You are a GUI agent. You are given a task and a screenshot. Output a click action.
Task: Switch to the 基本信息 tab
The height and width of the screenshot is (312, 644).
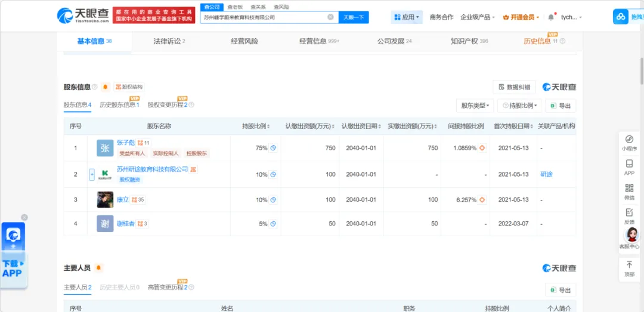tap(94, 41)
